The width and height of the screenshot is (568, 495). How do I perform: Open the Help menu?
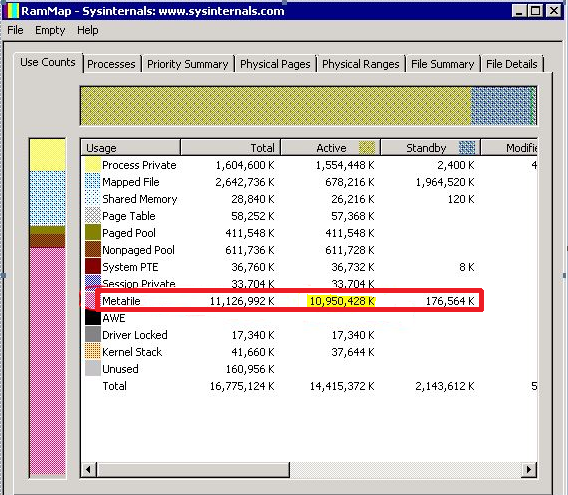(x=87, y=30)
